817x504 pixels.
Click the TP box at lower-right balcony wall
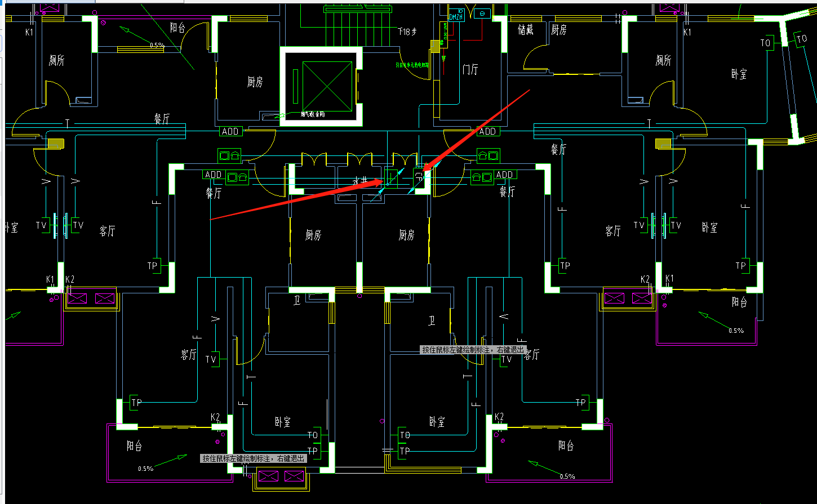(x=581, y=402)
